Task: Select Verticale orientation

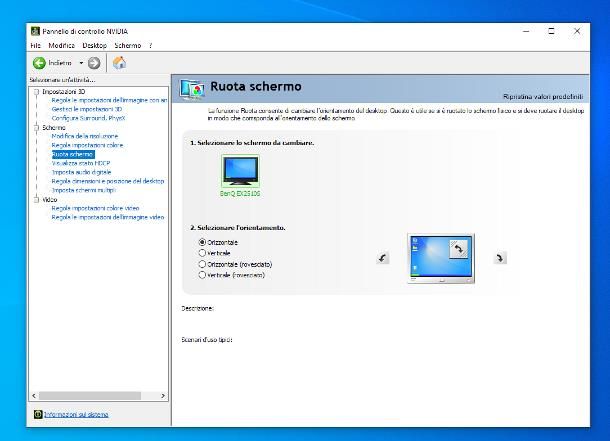Action: (x=202, y=253)
